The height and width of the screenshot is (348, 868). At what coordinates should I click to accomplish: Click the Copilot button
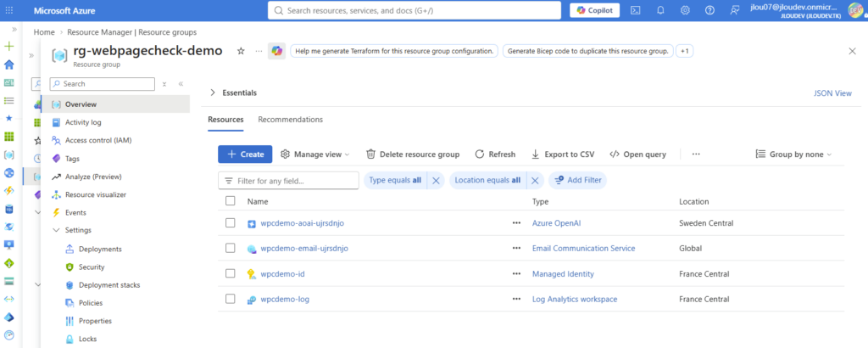[594, 10]
